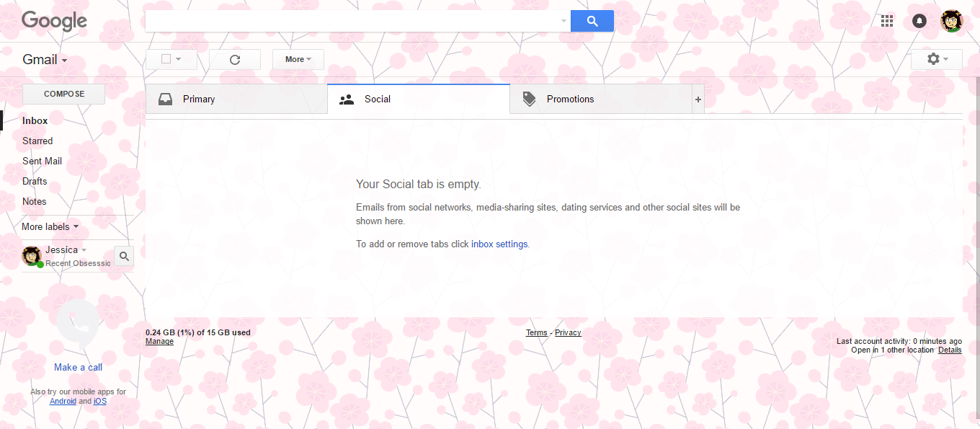Open Jessica's chat status dropdown
This screenshot has height=429, width=980.
[x=84, y=250]
